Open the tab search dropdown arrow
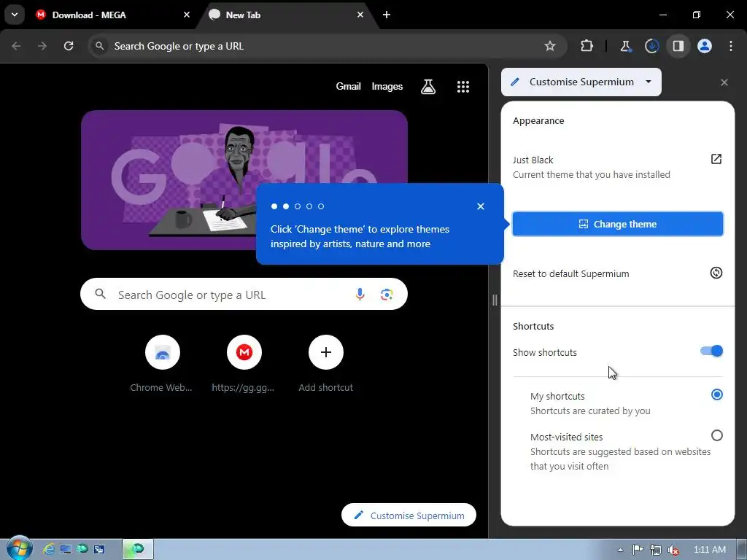 pos(15,15)
